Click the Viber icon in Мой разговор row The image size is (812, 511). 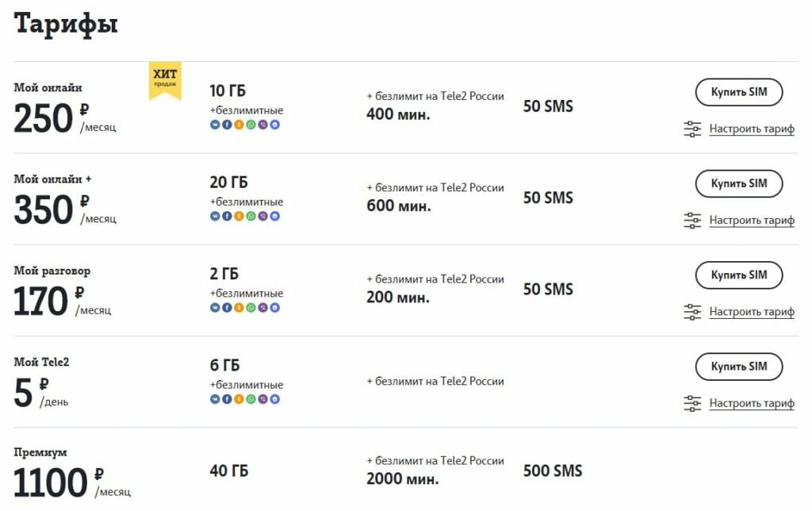pyautogui.click(x=262, y=308)
